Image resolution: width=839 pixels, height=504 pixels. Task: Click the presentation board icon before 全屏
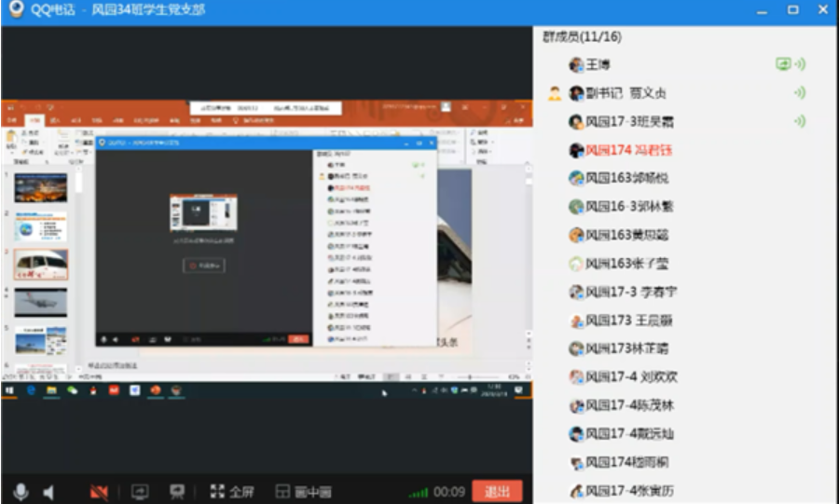pyautogui.click(x=177, y=492)
